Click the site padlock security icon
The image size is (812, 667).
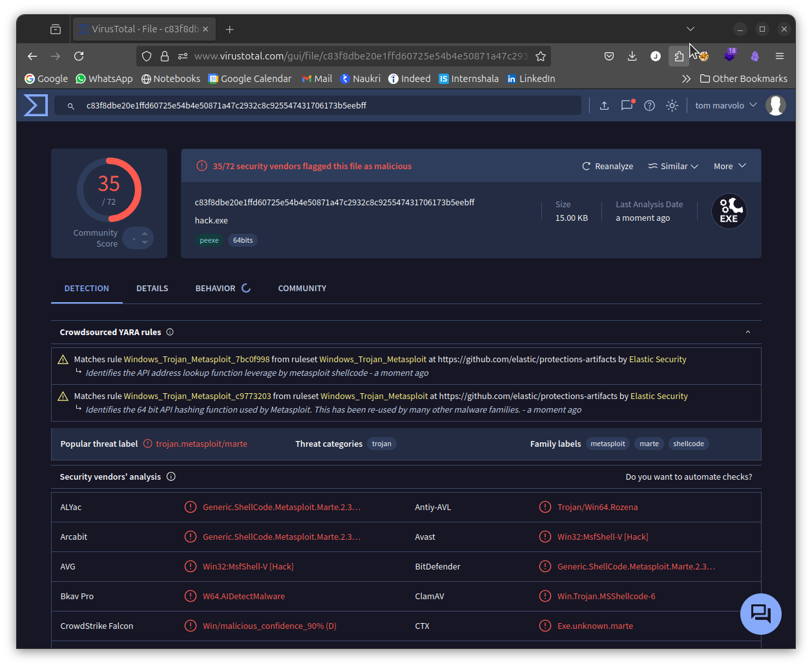click(165, 56)
